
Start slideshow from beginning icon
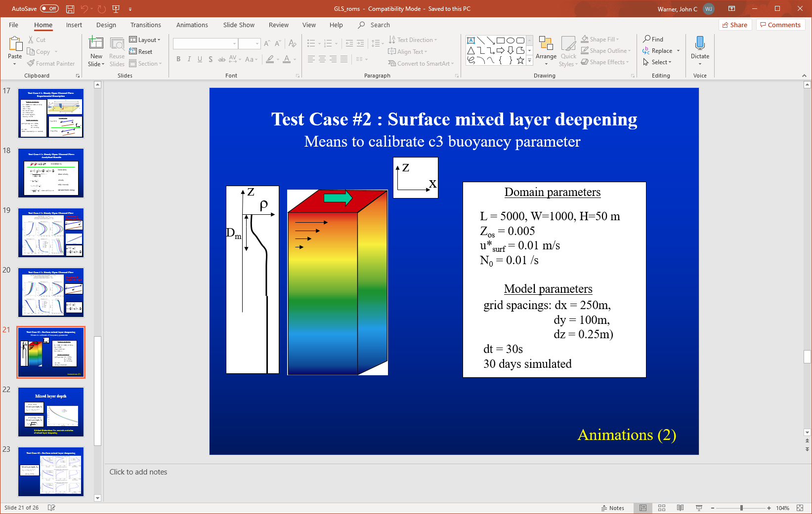[x=116, y=9]
